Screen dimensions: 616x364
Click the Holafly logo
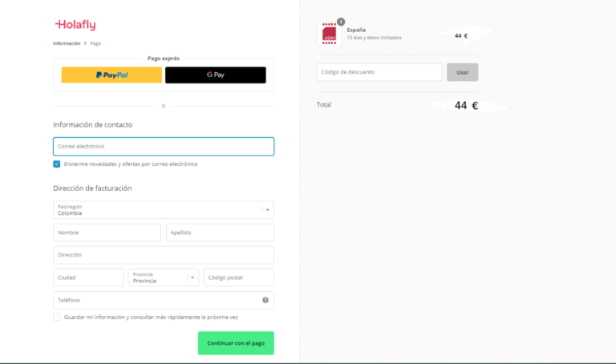tap(75, 25)
